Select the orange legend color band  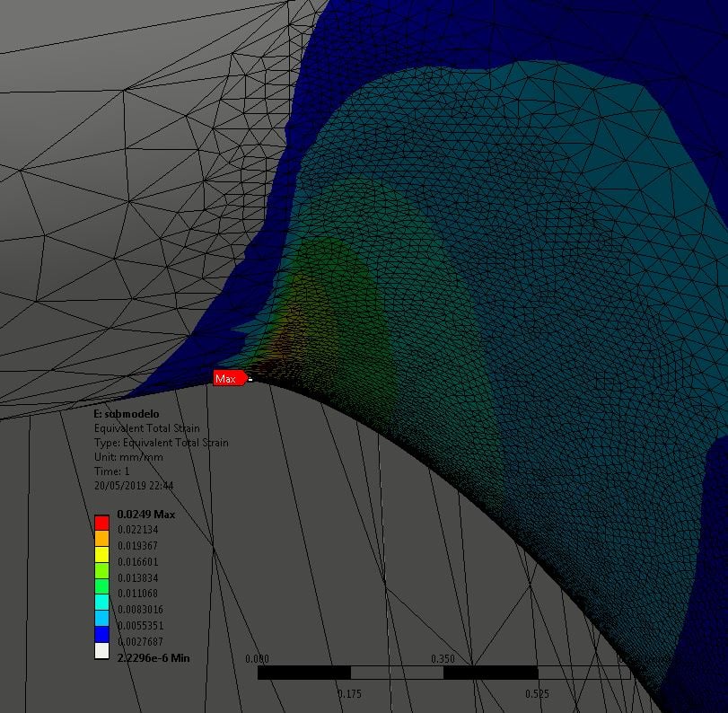click(101, 539)
